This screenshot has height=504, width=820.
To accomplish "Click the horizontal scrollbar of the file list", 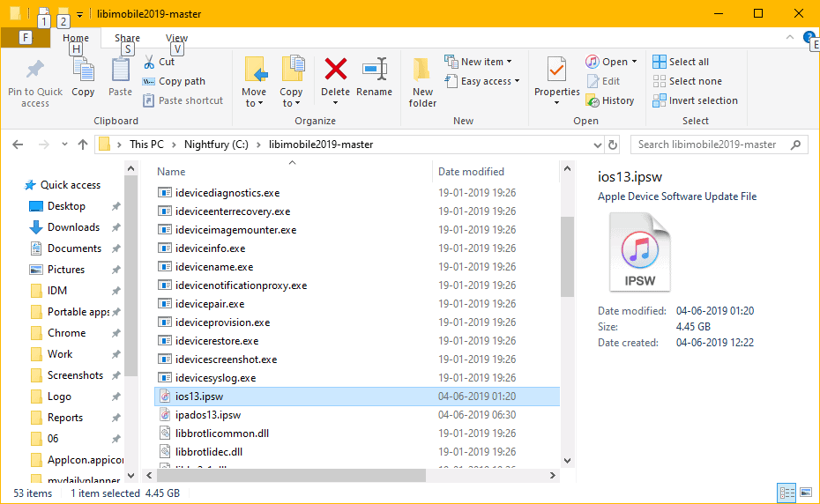I will [x=291, y=475].
